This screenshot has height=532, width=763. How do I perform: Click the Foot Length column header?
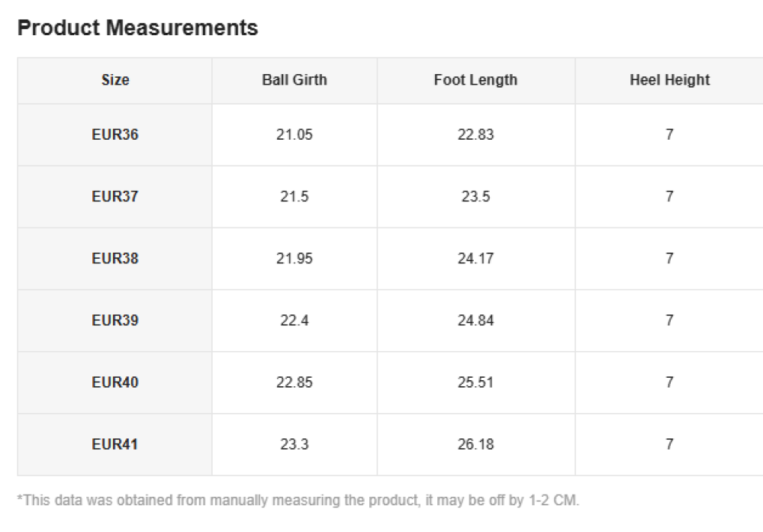(475, 80)
